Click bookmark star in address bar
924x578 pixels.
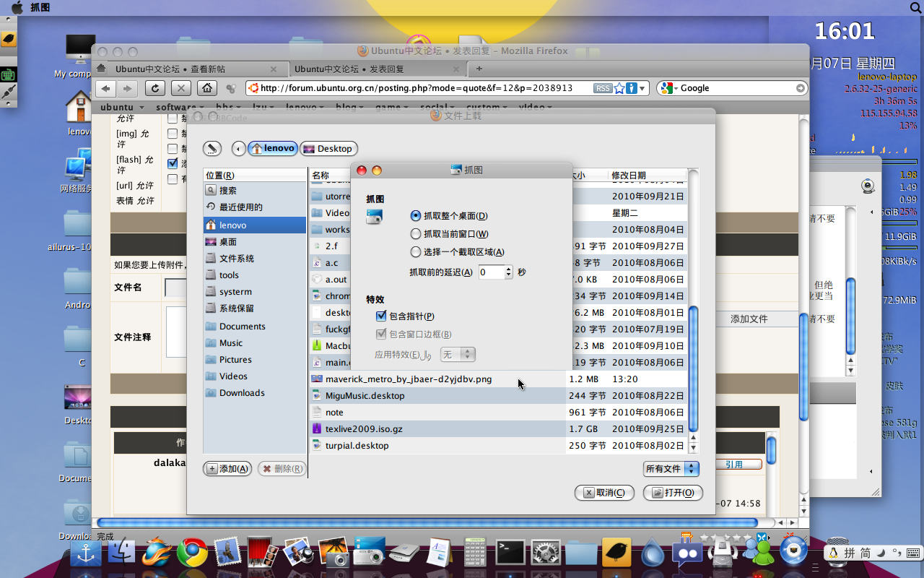(619, 88)
